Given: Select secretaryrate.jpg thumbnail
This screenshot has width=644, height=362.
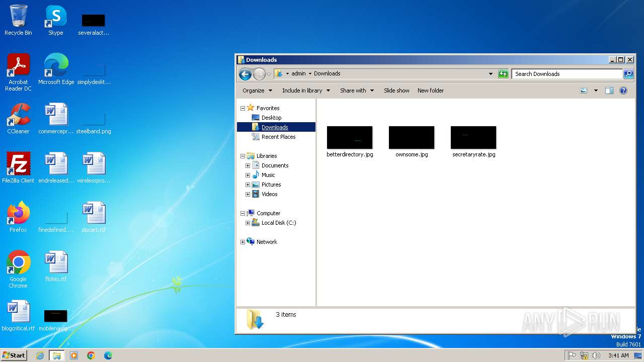Looking at the screenshot, I should pyautogui.click(x=473, y=142).
